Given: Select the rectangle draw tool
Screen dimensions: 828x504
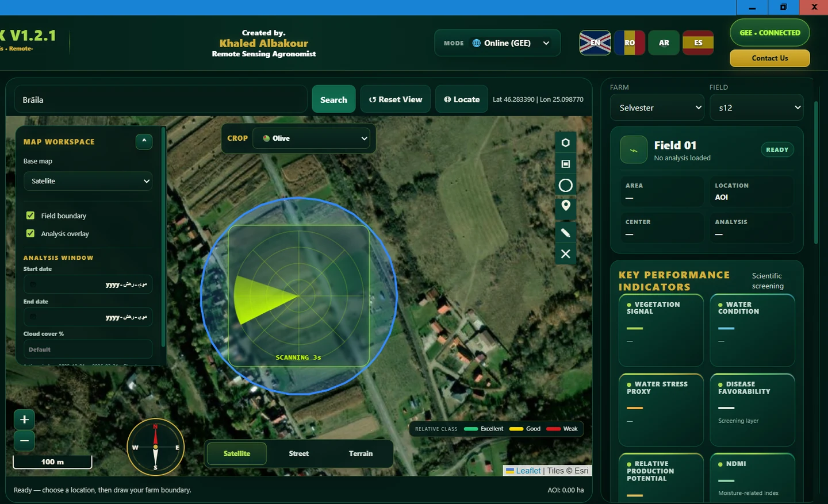Looking at the screenshot, I should [566, 164].
